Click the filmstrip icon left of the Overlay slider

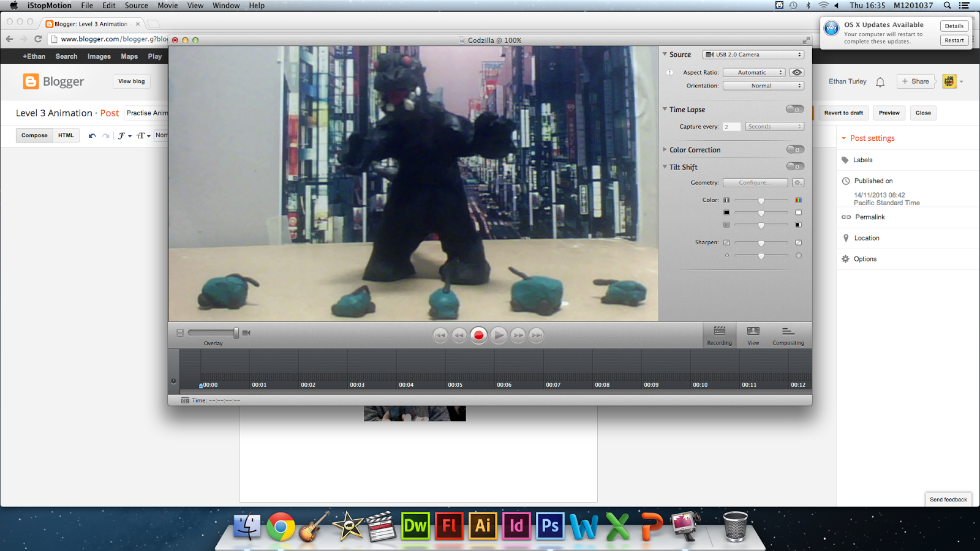pos(180,333)
